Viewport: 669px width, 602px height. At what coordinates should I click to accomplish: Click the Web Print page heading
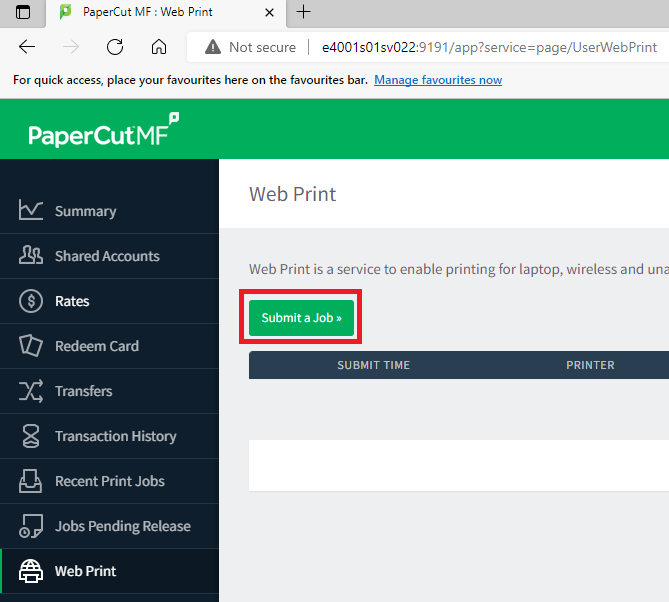click(x=293, y=194)
